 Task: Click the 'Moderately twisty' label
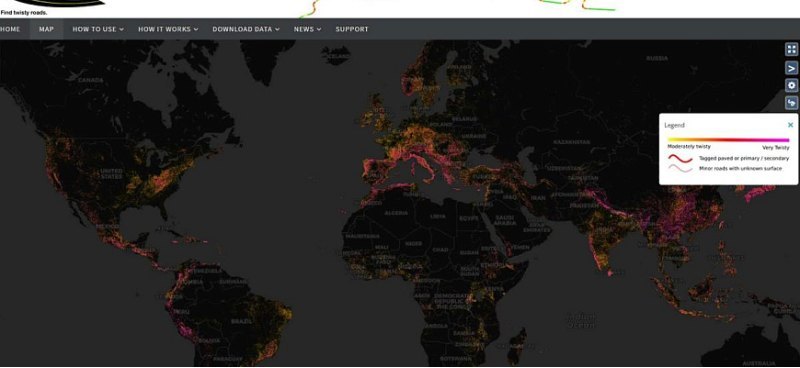point(689,146)
